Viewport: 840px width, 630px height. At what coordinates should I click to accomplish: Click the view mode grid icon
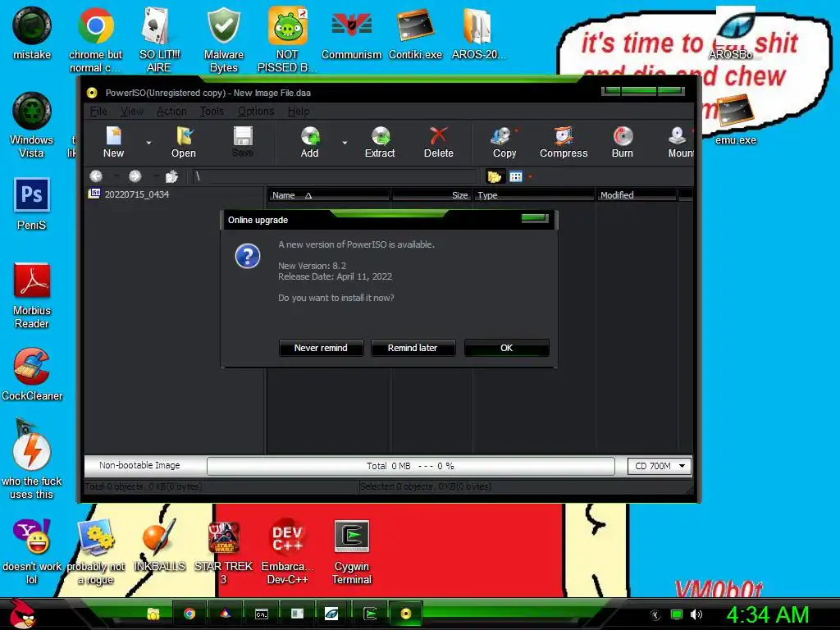[516, 176]
